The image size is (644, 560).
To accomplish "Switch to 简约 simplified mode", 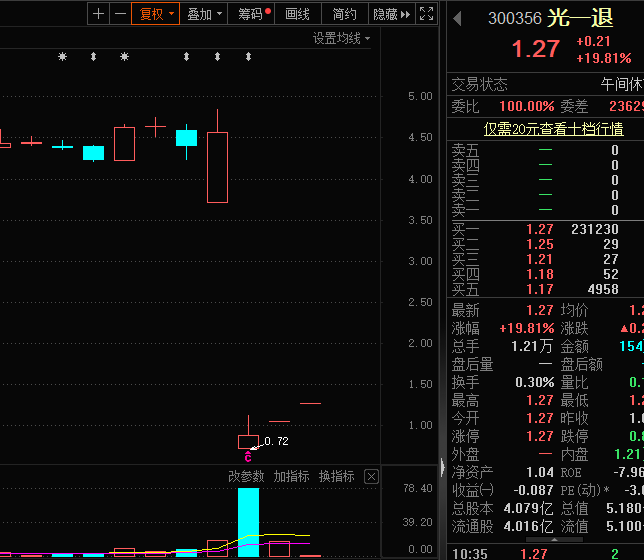I will coord(344,14).
